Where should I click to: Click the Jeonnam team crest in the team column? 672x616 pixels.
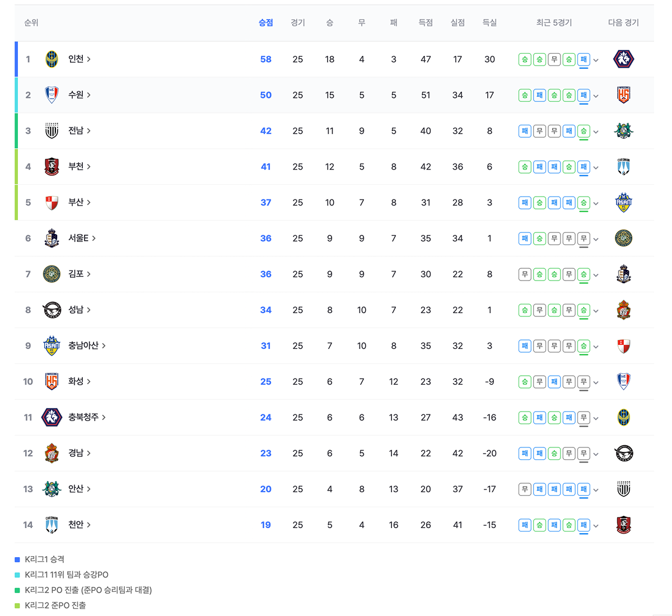[52, 130]
